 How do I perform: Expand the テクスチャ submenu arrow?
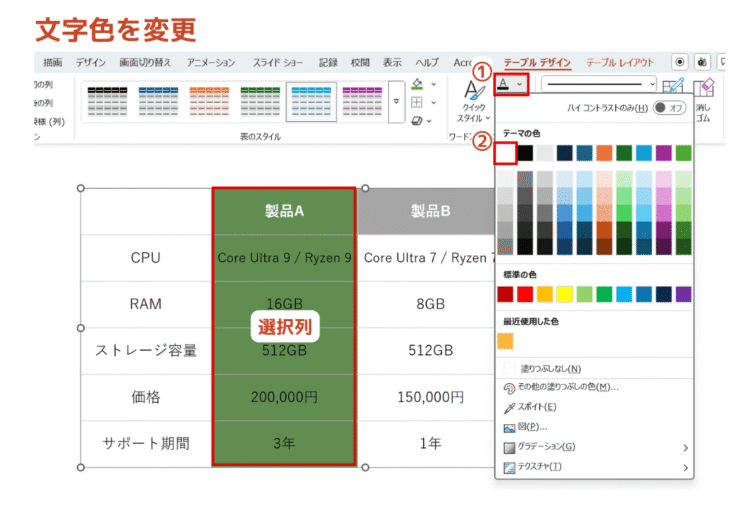point(685,468)
